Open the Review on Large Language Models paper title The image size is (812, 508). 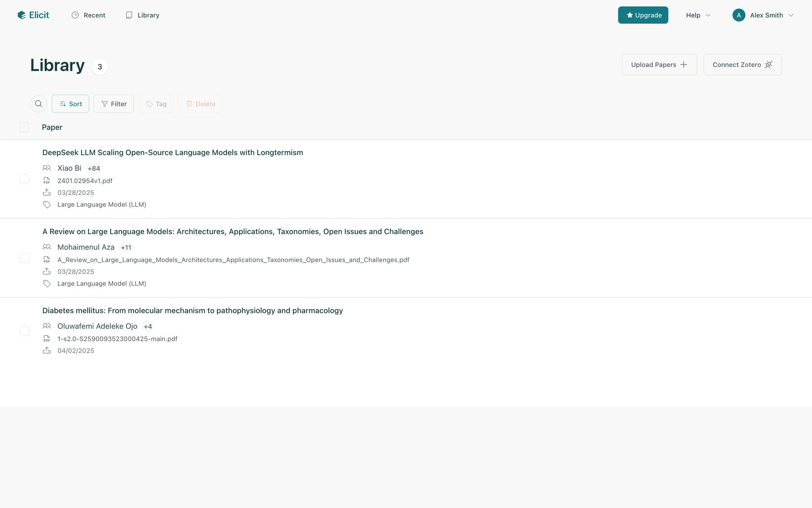pos(233,232)
